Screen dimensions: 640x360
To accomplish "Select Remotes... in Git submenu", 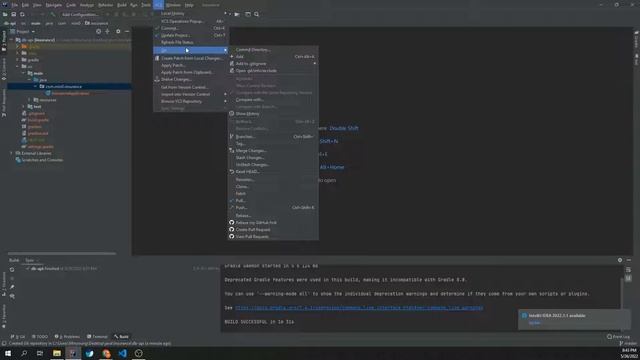I will [273, 179].
